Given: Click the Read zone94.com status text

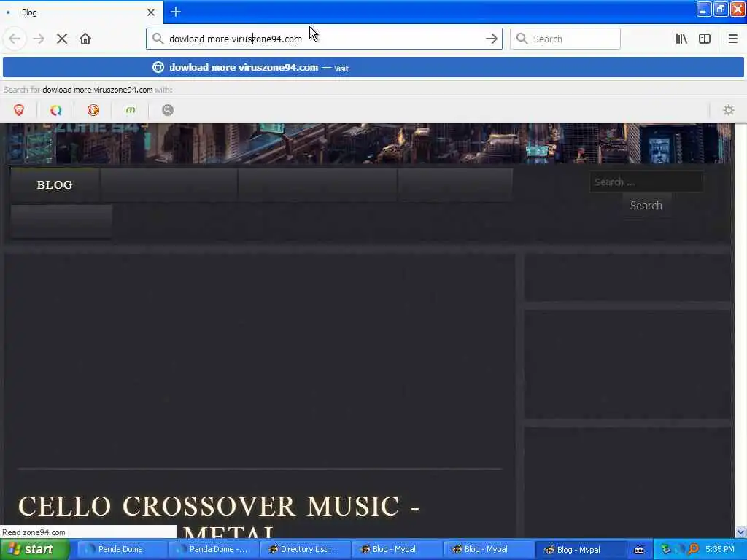Looking at the screenshot, I should coord(34,532).
